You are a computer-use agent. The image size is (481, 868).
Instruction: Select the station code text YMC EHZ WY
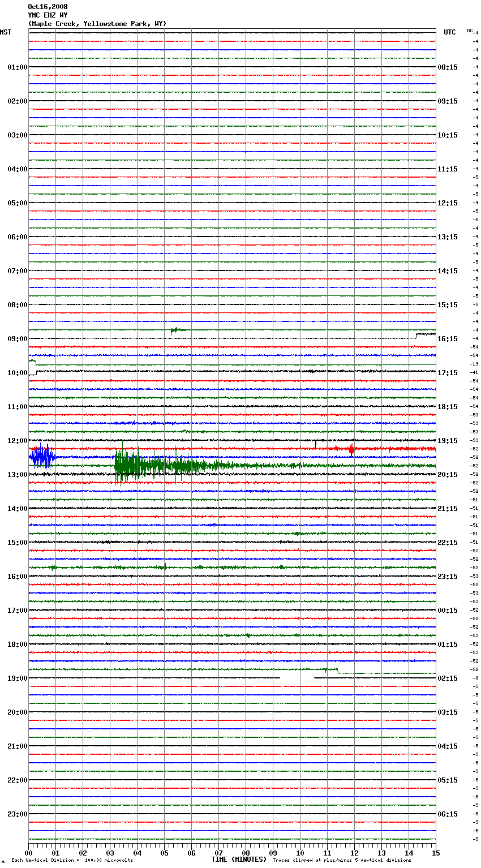click(x=48, y=15)
